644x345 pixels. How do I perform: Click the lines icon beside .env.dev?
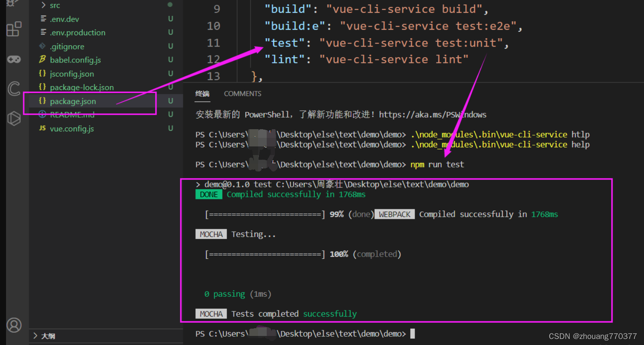point(43,19)
